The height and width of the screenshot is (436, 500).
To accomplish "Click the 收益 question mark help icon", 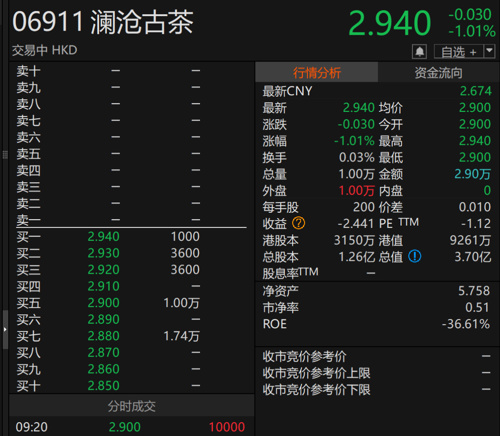I will tap(298, 223).
